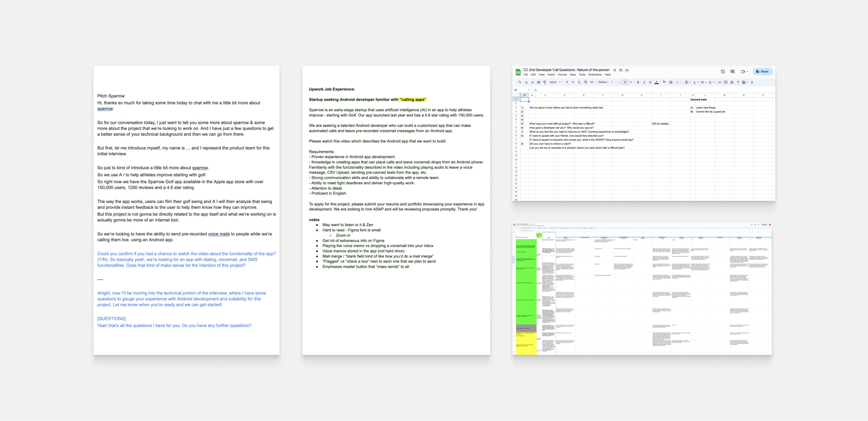Open the 100% zoom dropdown
The width and height of the screenshot is (868, 421).
pyautogui.click(x=555, y=82)
